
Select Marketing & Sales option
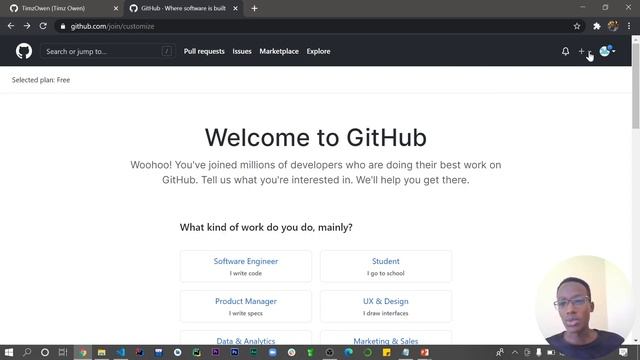tap(386, 338)
